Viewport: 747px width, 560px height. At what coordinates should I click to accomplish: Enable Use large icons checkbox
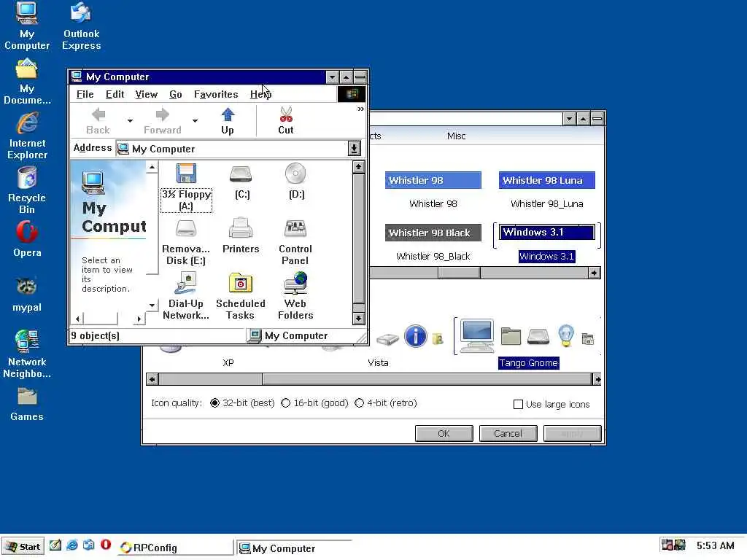tap(551, 404)
